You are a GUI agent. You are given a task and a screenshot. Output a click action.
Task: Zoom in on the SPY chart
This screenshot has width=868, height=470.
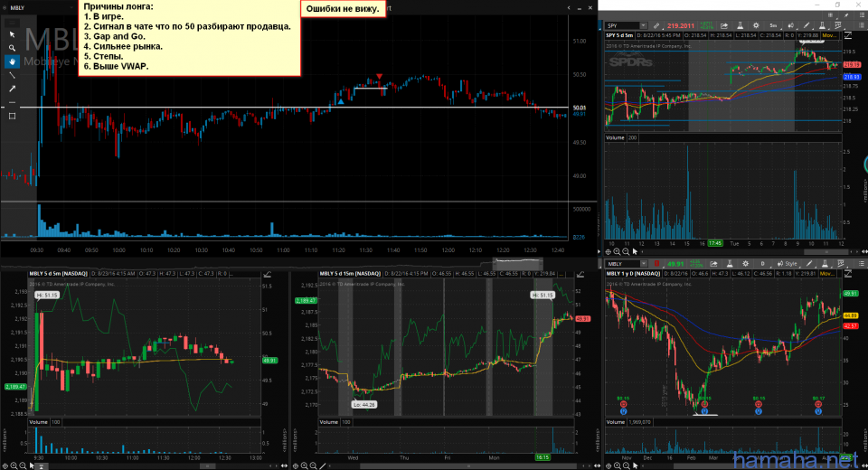617,251
